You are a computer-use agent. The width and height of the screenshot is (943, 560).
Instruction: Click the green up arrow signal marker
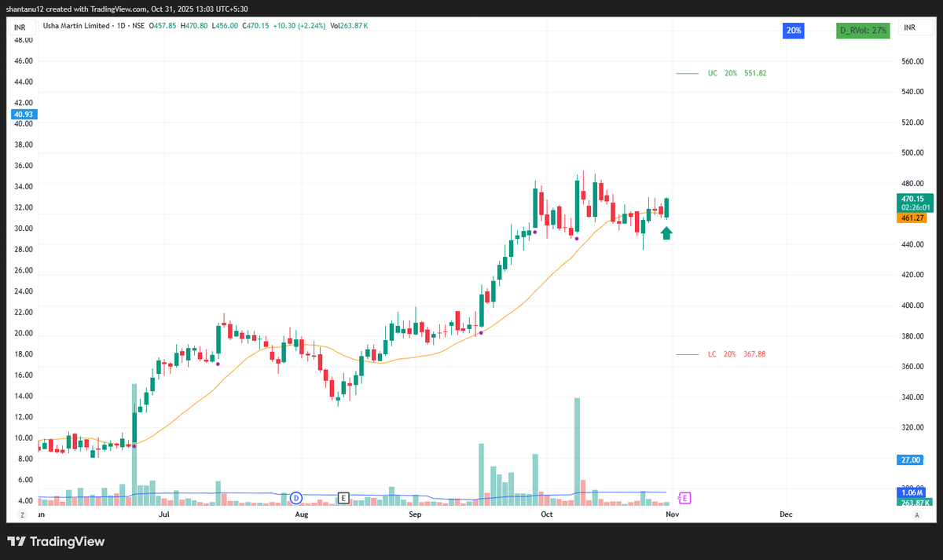point(666,232)
